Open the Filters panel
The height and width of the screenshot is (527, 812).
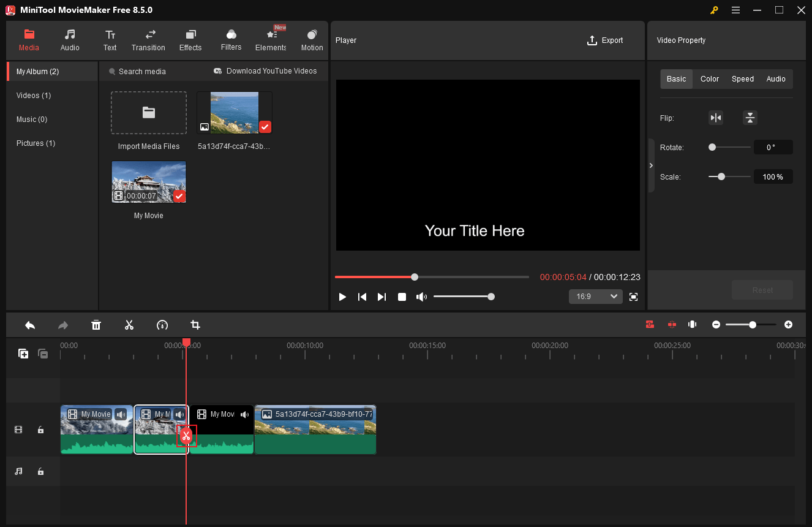(x=231, y=40)
